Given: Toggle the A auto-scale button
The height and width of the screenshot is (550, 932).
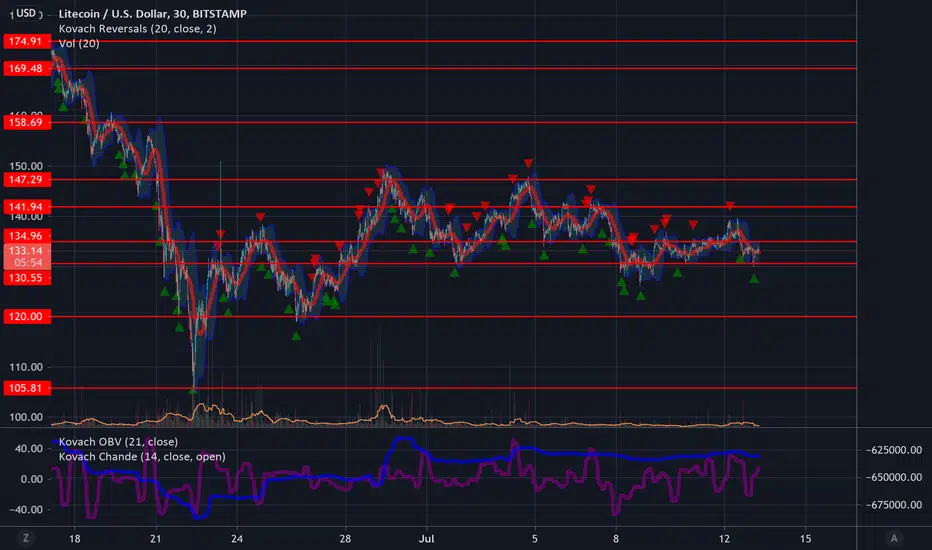Looking at the screenshot, I should 894,538.
